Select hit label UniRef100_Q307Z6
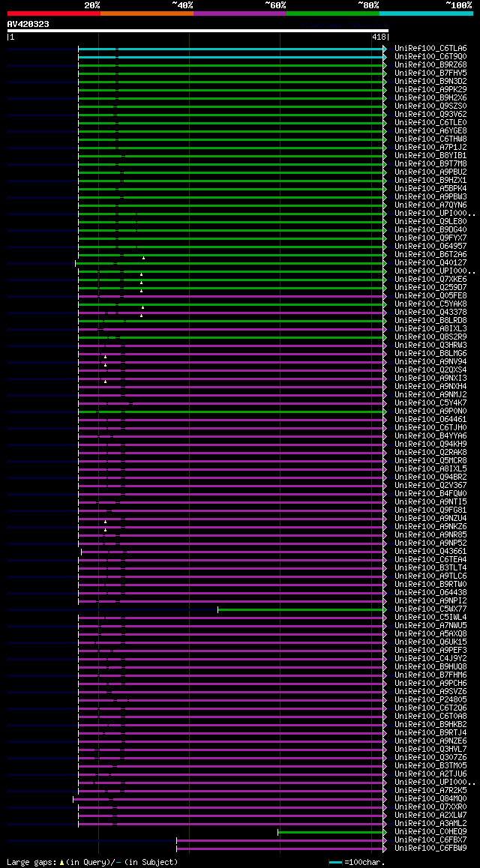Image resolution: width=480 pixels, height=868 pixels. point(430,758)
